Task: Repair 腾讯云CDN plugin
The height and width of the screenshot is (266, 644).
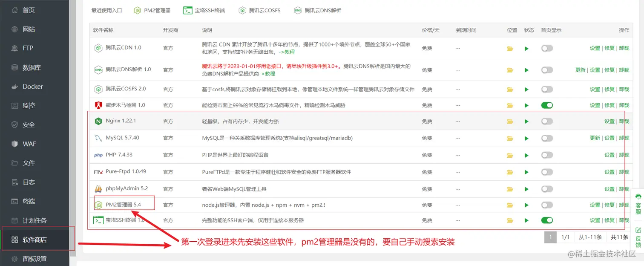Action: pyautogui.click(x=609, y=48)
